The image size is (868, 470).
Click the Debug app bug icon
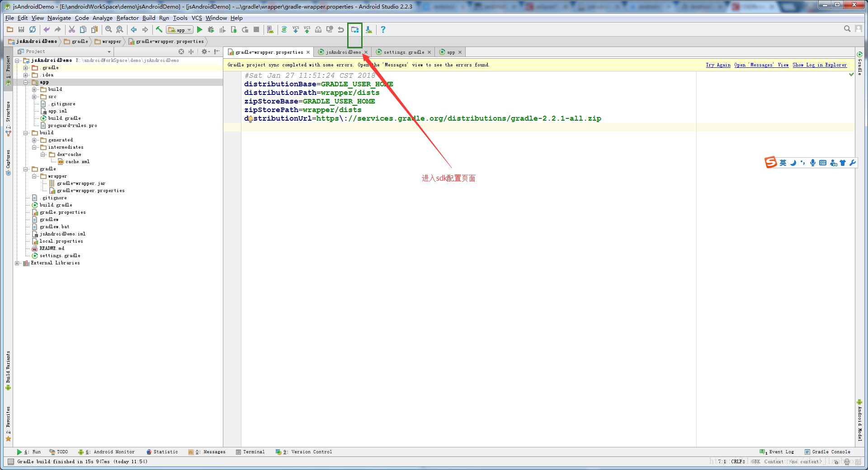coord(211,29)
